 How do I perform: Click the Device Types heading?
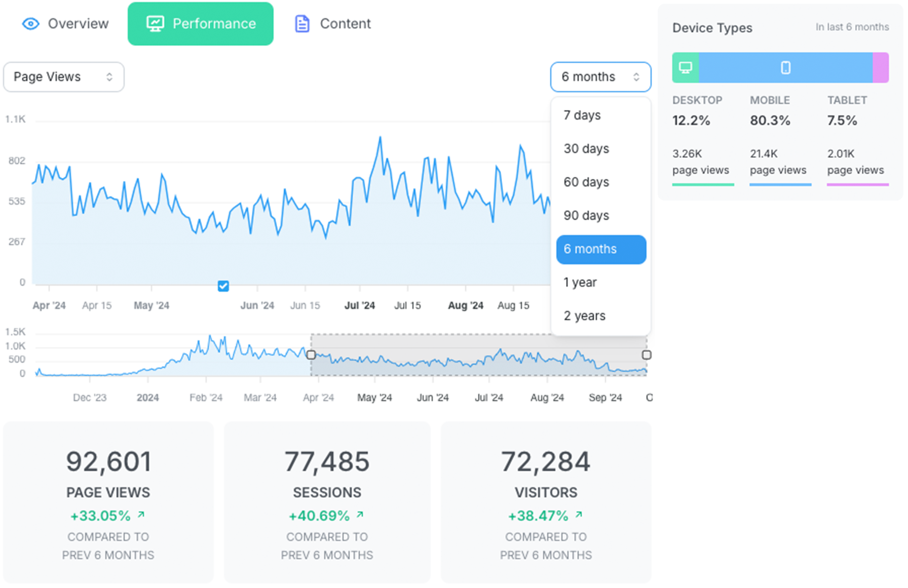point(712,28)
